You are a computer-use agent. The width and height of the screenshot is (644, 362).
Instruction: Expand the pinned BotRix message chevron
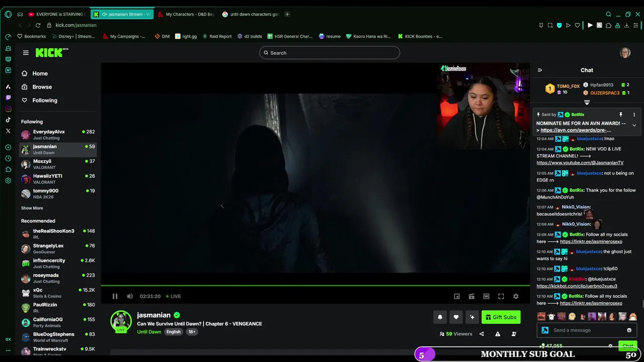click(634, 125)
